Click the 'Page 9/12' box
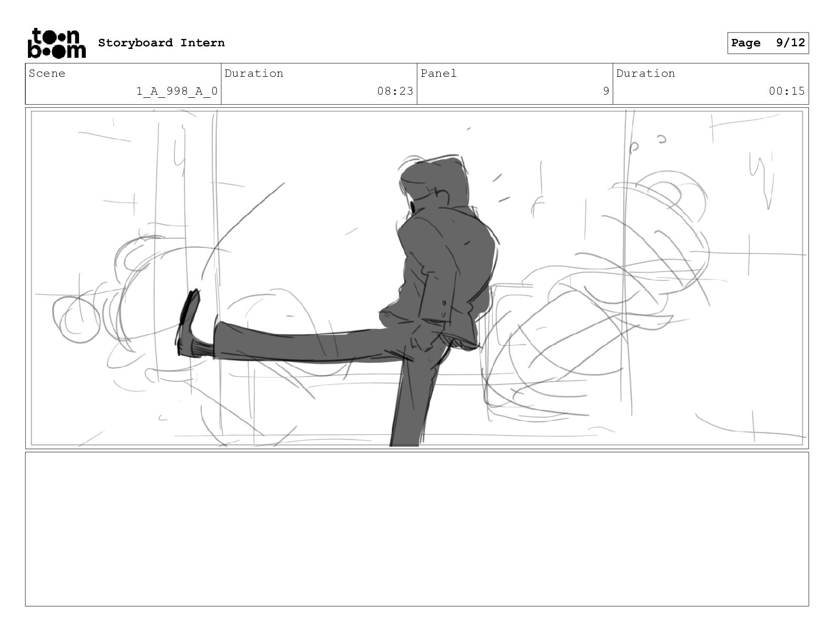Screen dimensions: 834x644 pyautogui.click(x=768, y=43)
